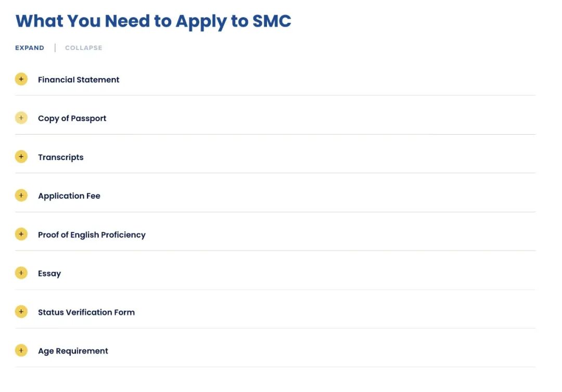Open the Essay accordion title

(49, 273)
